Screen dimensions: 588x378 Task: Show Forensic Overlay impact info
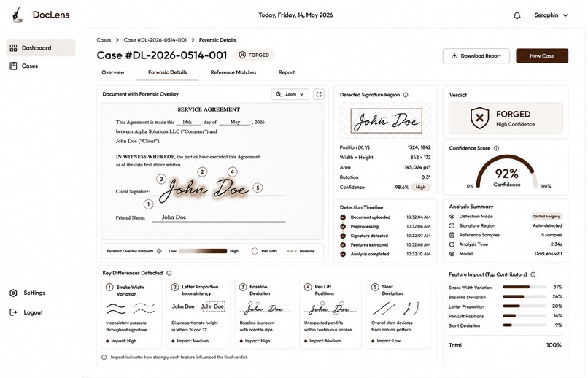159,251
